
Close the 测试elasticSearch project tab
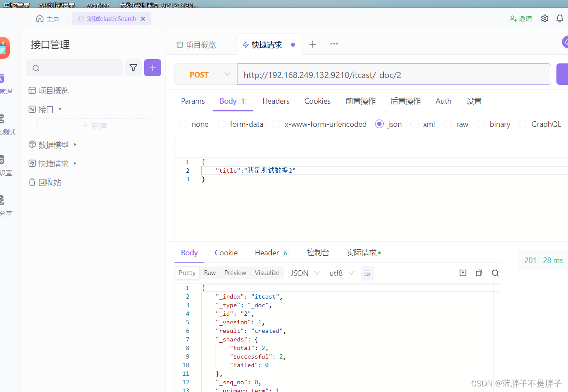coord(143,18)
